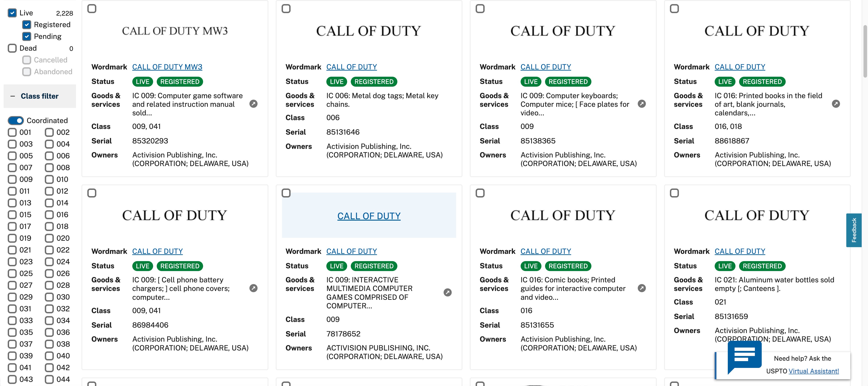This screenshot has height=386, width=868.
Task: Uncheck the Pending checkbox
Action: pos(27,36)
